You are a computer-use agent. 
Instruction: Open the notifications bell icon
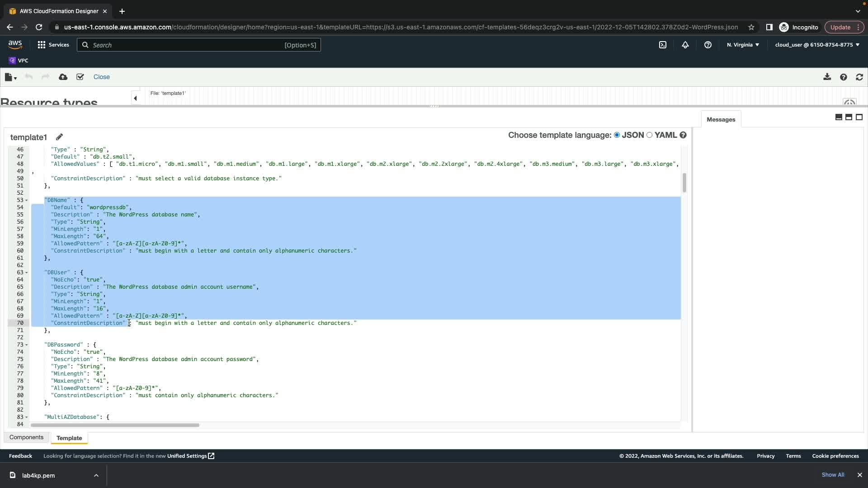point(685,45)
